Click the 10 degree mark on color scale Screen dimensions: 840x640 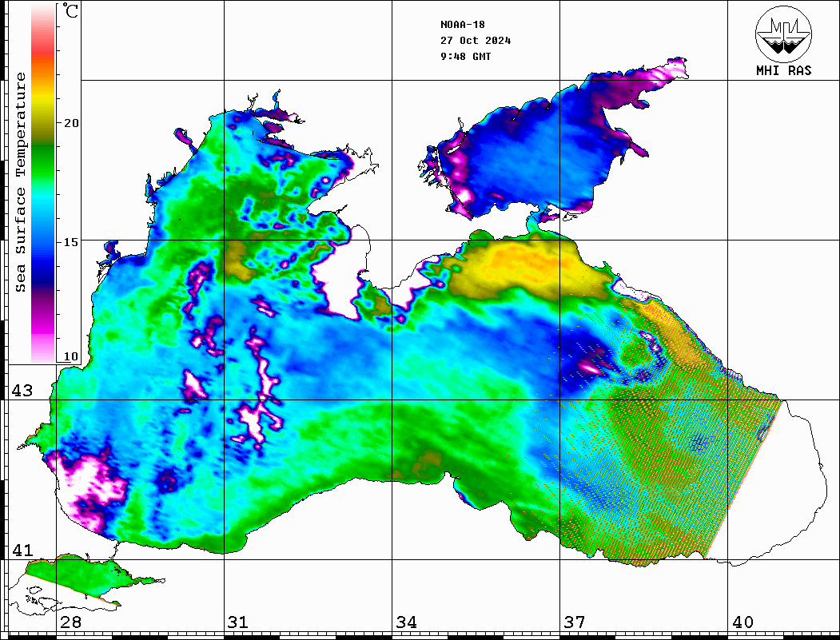coord(72,356)
